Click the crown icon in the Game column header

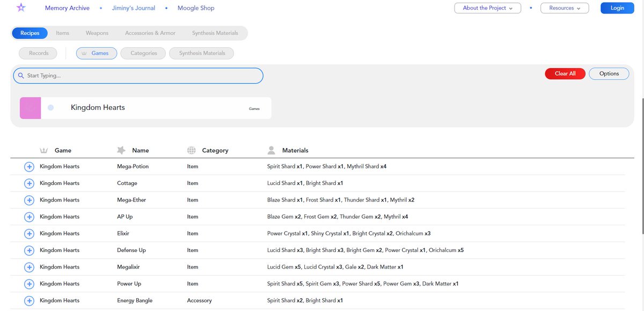44,150
